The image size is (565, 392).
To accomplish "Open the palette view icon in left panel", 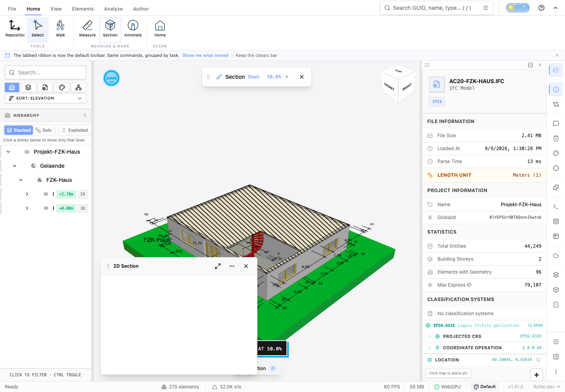I will [x=62, y=87].
